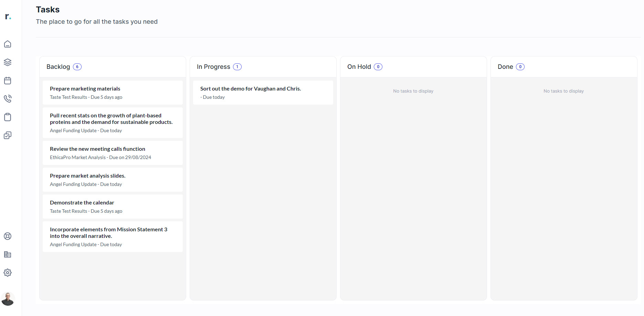Open the Mission Statement 3 narrative task

point(112,236)
